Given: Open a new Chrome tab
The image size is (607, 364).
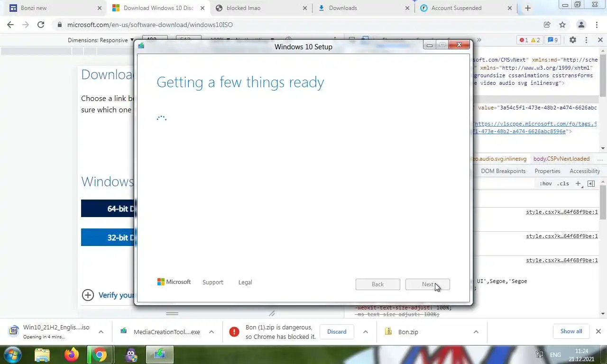Looking at the screenshot, I should pyautogui.click(x=528, y=8).
